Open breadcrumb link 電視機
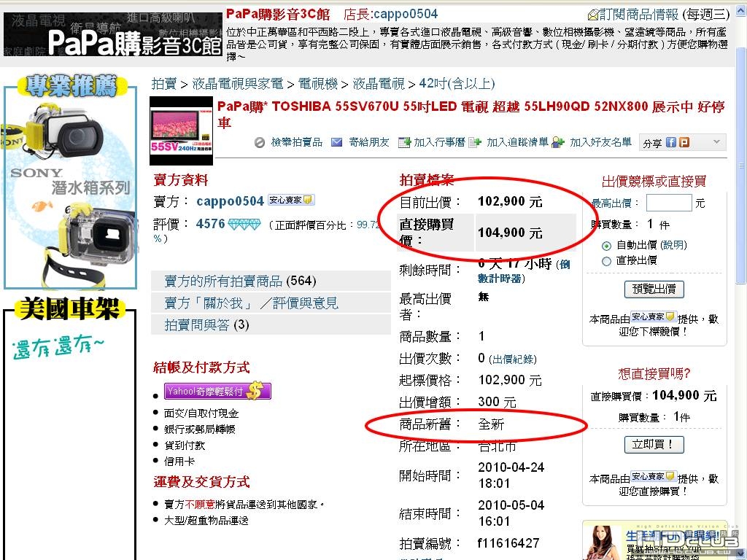The image size is (747, 560). 318,84
